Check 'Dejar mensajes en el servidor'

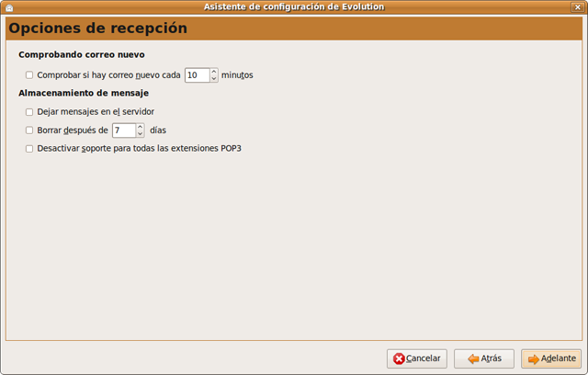click(x=29, y=111)
